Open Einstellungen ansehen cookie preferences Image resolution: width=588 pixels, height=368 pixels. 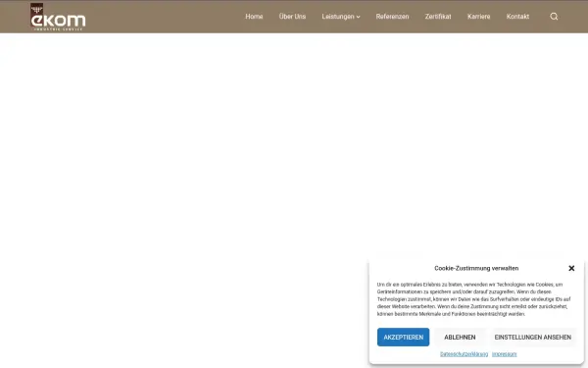point(533,338)
